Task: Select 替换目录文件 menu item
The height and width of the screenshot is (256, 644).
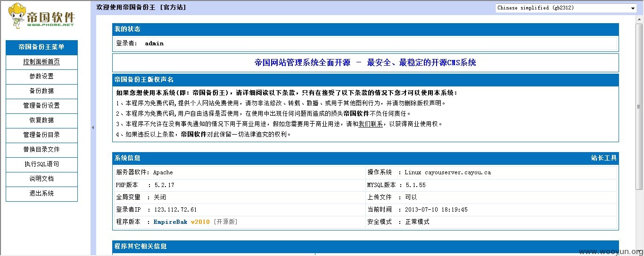Action: [41, 150]
